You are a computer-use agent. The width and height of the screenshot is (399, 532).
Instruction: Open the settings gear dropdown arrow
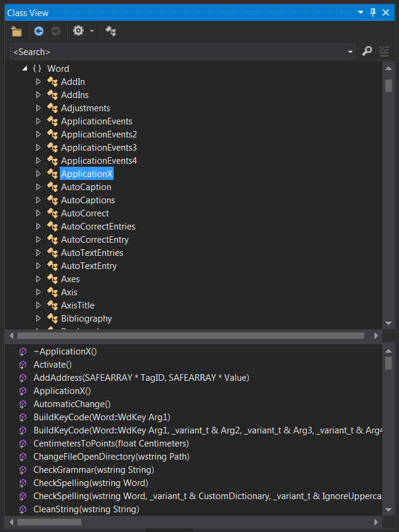tap(92, 31)
